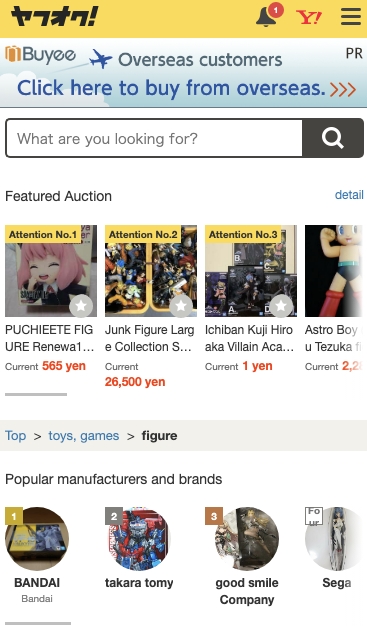Open the Buyee overseas customers banner
Viewport: 367px width, 626px height.
click(183, 73)
